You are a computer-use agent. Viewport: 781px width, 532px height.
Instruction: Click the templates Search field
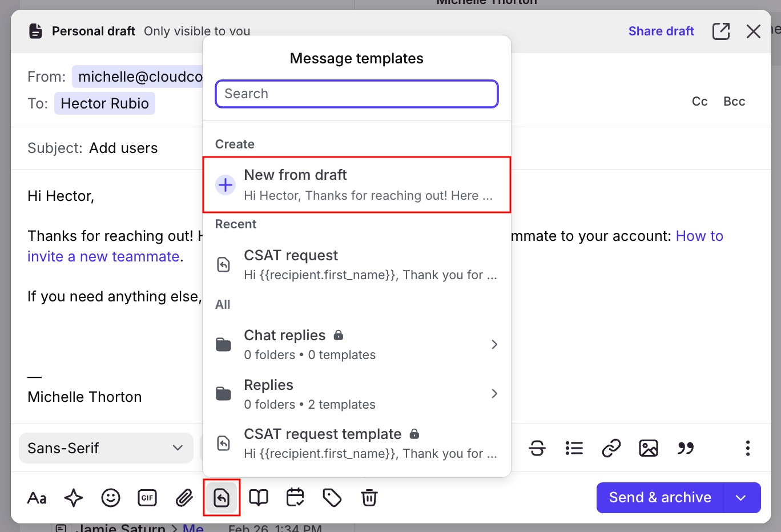[356, 94]
